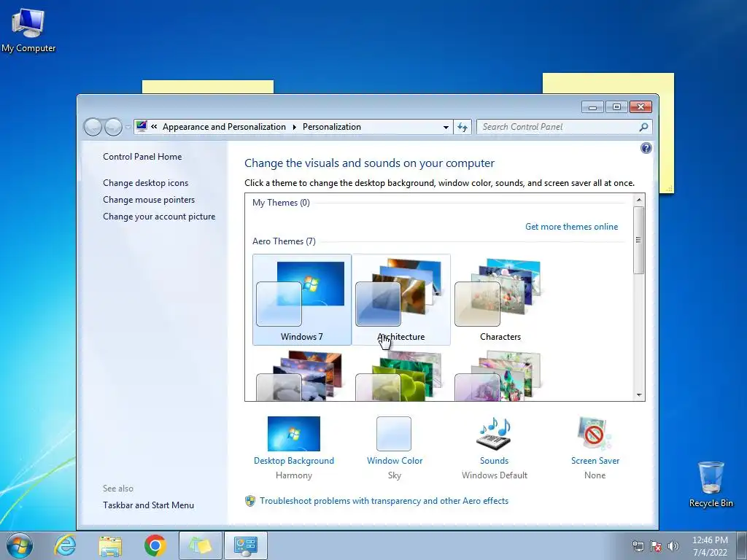This screenshot has height=560, width=747.
Task: Expand the recent pages arrow beside Forward
Action: pos(127,127)
